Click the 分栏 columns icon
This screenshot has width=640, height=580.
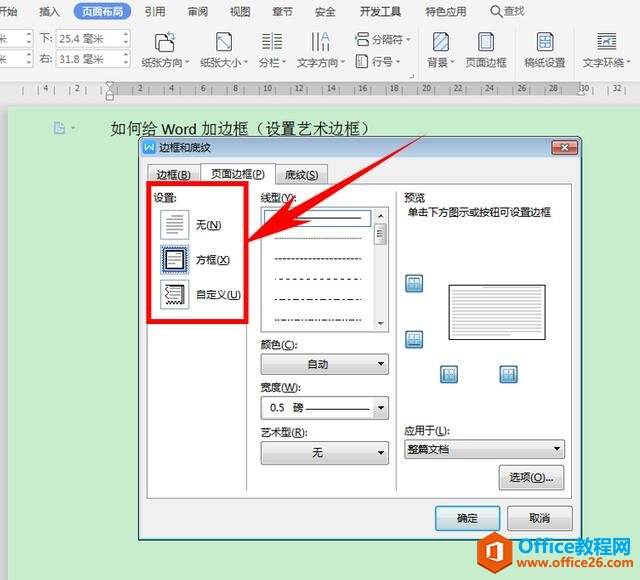click(272, 42)
